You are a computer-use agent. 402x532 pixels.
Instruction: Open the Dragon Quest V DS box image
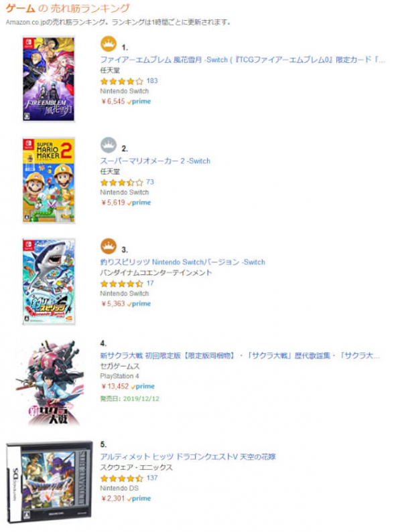[x=50, y=482]
